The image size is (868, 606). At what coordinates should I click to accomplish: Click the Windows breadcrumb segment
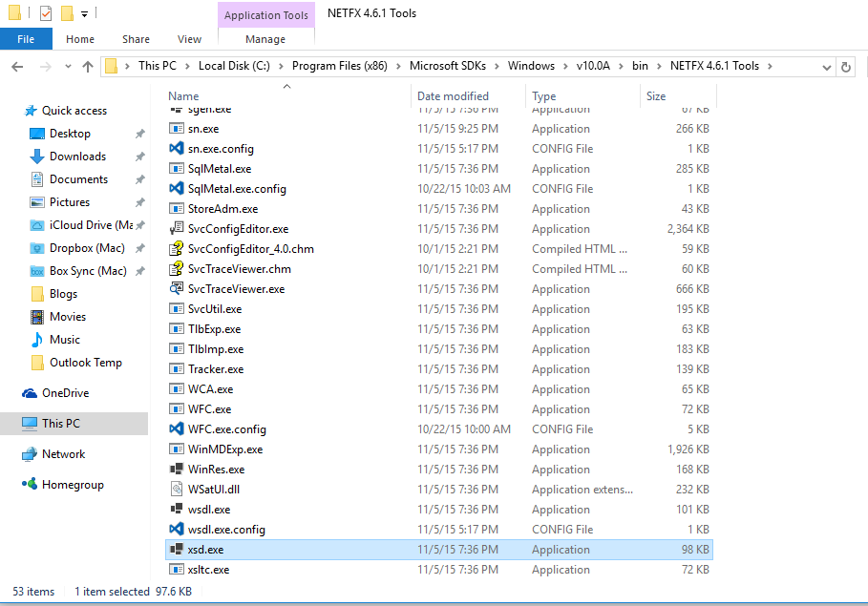[x=532, y=66]
